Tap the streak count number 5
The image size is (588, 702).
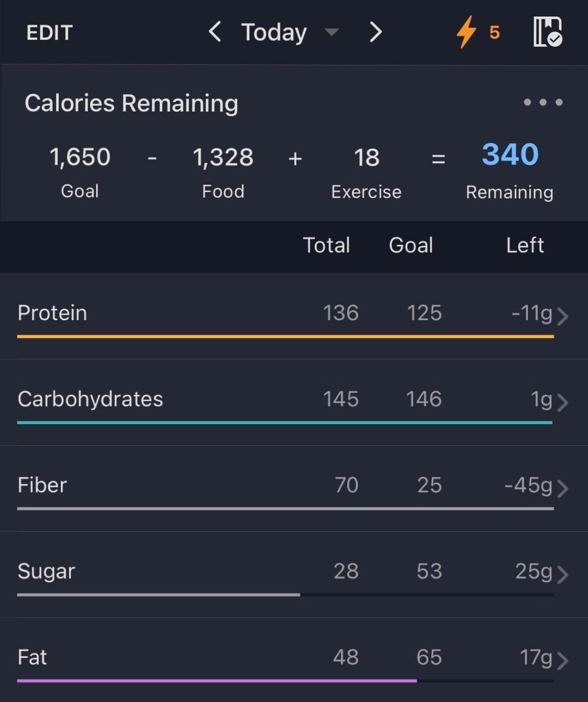click(494, 33)
